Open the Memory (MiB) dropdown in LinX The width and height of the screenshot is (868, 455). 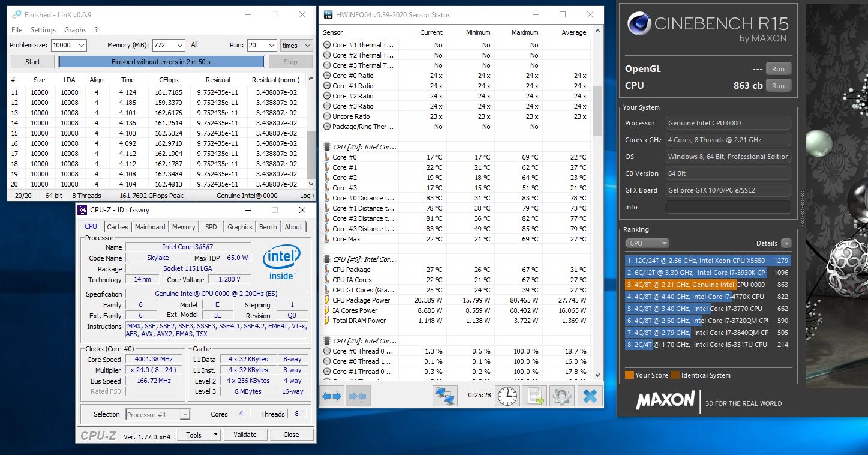point(179,45)
